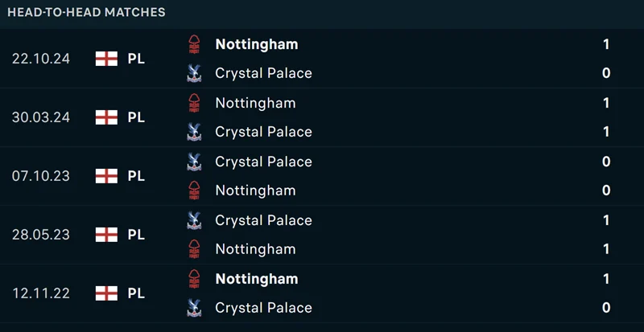This screenshot has width=644, height=332.
Task: Open Crystal Palace link in 28.05.23 match
Action: 263,220
